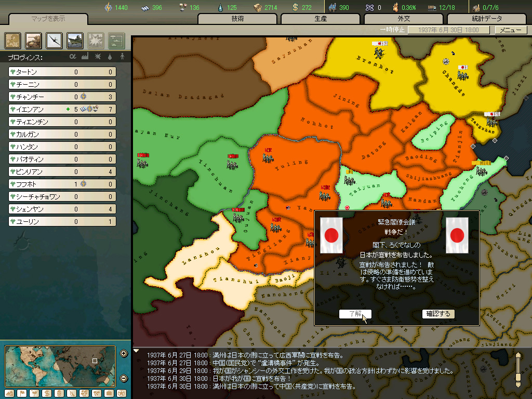Click the dissent flame icon in top bar
532x399 pixels.
tap(395, 7)
